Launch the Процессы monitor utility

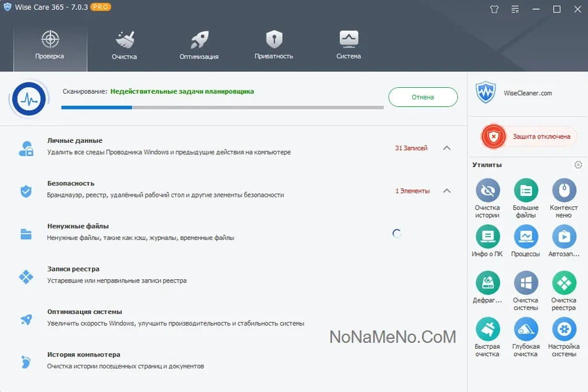526,237
